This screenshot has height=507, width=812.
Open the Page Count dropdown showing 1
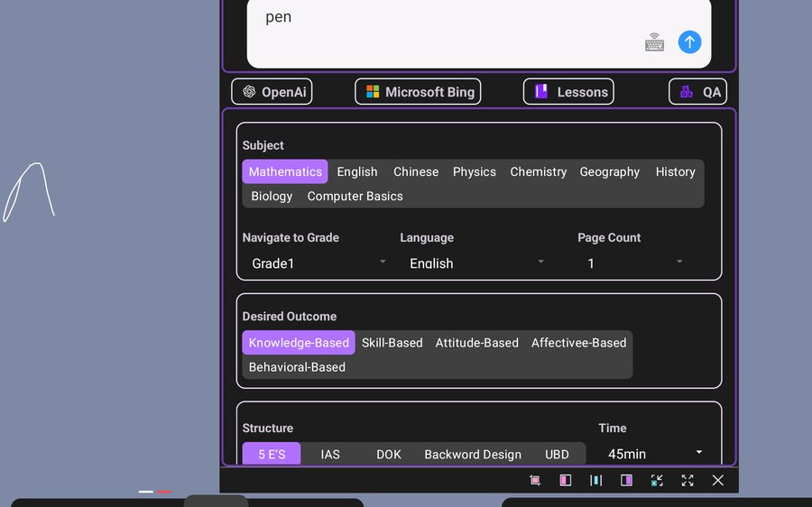click(634, 263)
